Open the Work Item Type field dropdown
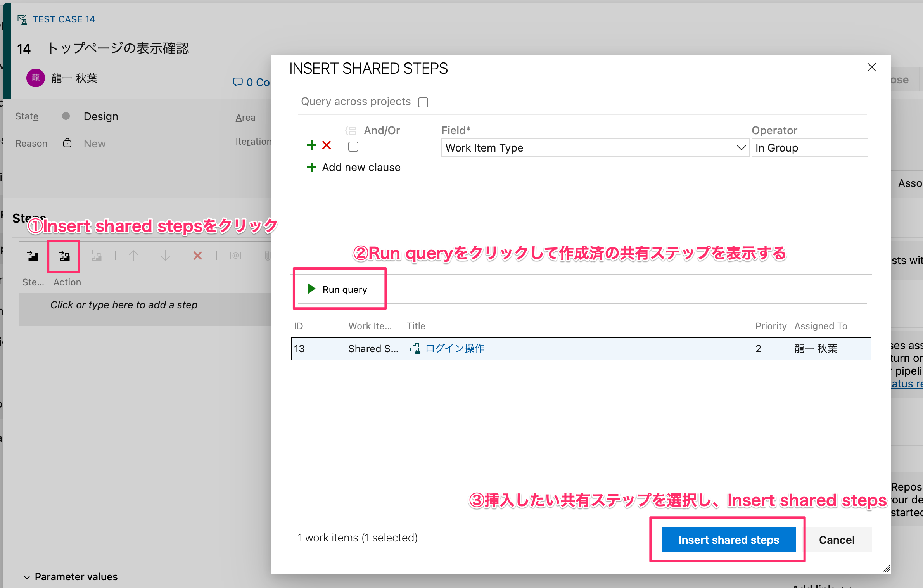 (x=741, y=148)
